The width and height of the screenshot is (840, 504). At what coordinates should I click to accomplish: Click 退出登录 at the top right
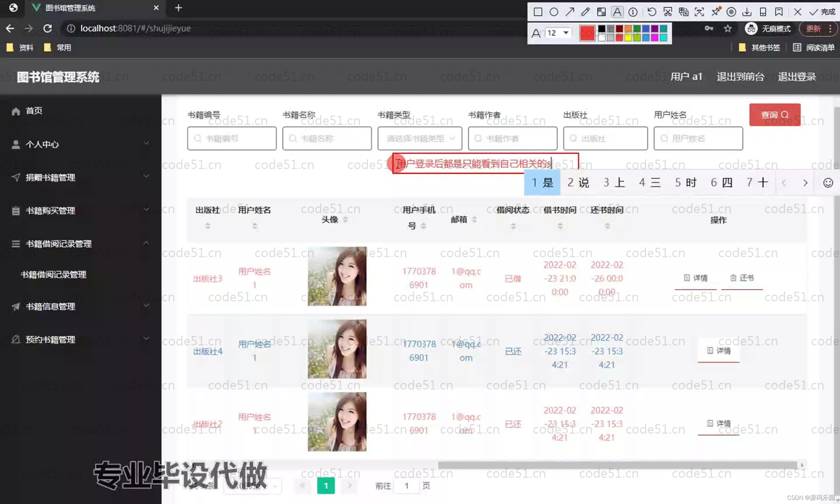(797, 77)
